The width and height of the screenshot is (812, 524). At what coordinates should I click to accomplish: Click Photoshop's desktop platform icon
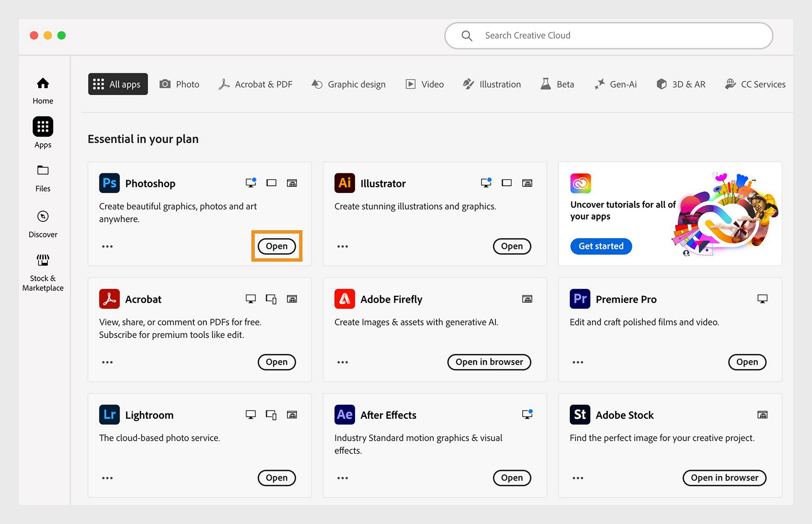[251, 183]
